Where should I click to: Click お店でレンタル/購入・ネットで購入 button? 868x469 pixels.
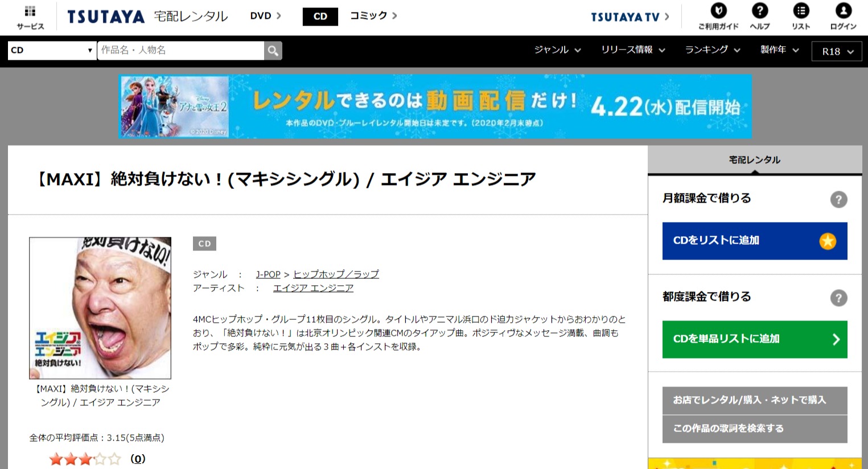point(755,400)
